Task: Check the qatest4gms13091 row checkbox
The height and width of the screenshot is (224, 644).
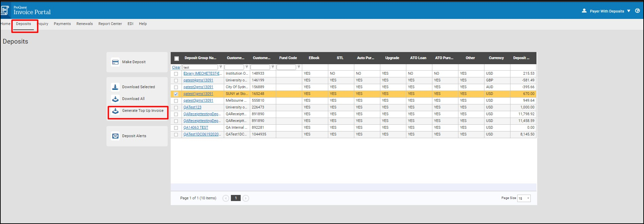Action: (x=176, y=80)
